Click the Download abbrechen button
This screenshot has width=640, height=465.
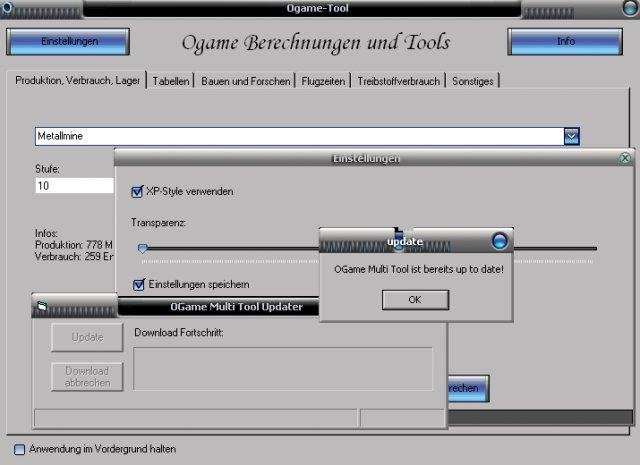click(x=87, y=377)
